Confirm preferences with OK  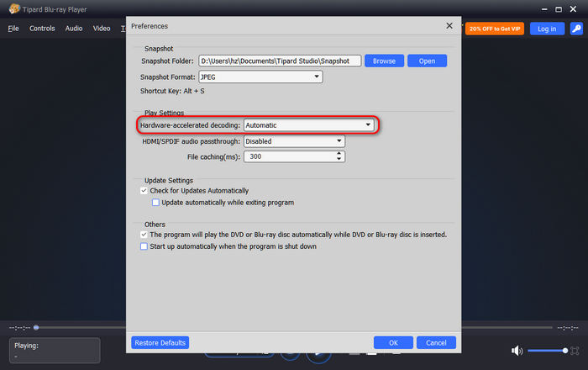[393, 342]
